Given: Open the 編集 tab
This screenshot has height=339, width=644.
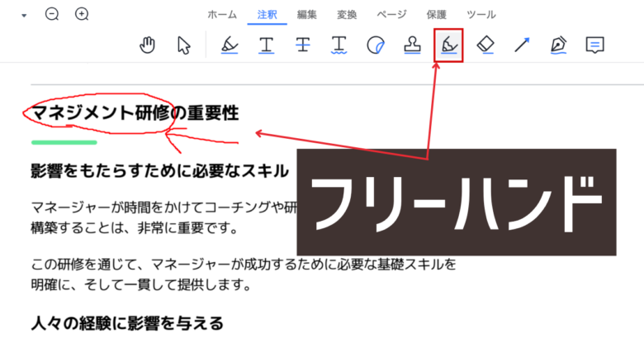Looking at the screenshot, I should [x=306, y=14].
